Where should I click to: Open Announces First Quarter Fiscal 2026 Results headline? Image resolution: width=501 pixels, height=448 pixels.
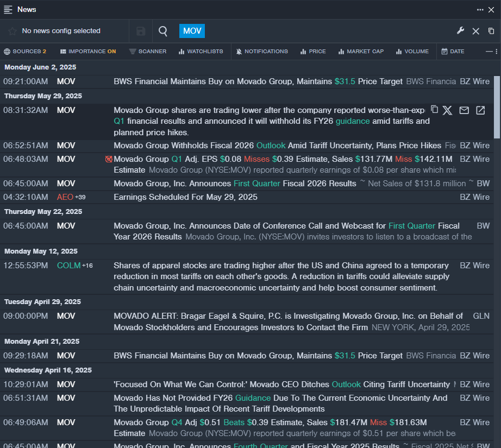tap(235, 184)
